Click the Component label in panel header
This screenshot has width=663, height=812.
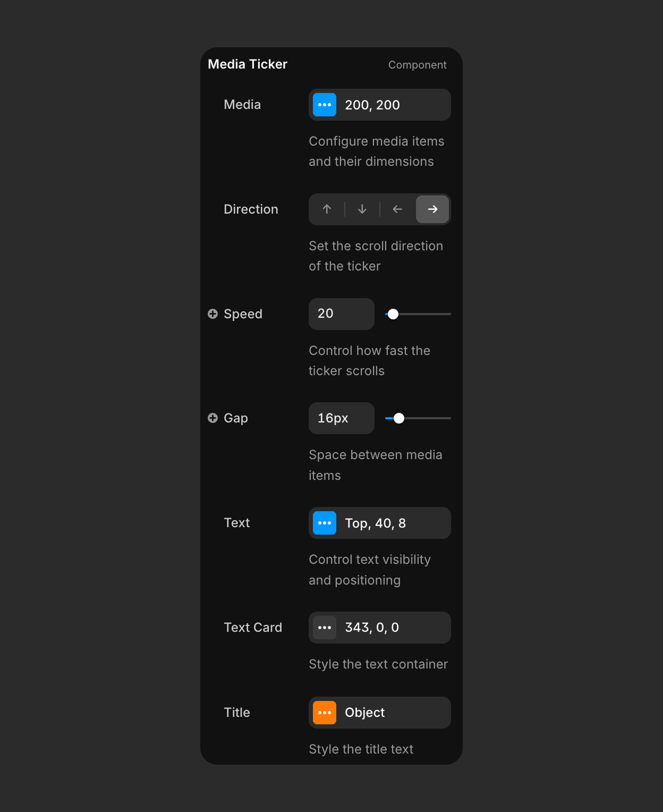417,65
